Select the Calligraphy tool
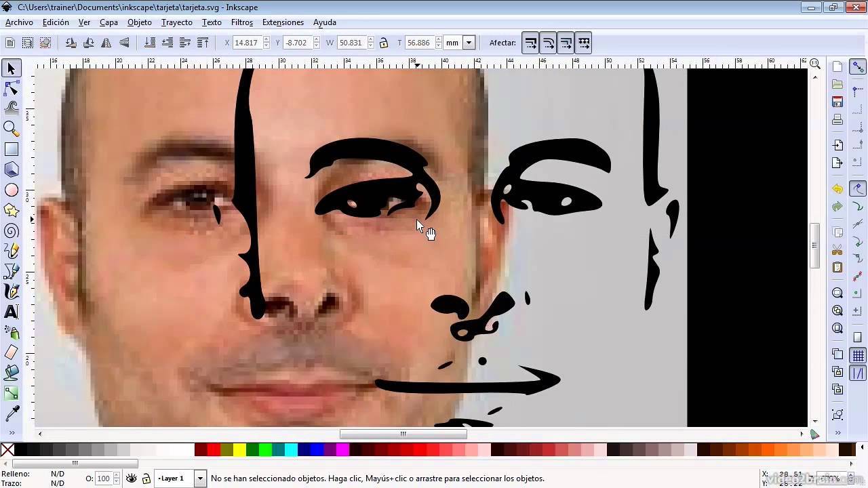The height and width of the screenshot is (488, 868). (11, 291)
